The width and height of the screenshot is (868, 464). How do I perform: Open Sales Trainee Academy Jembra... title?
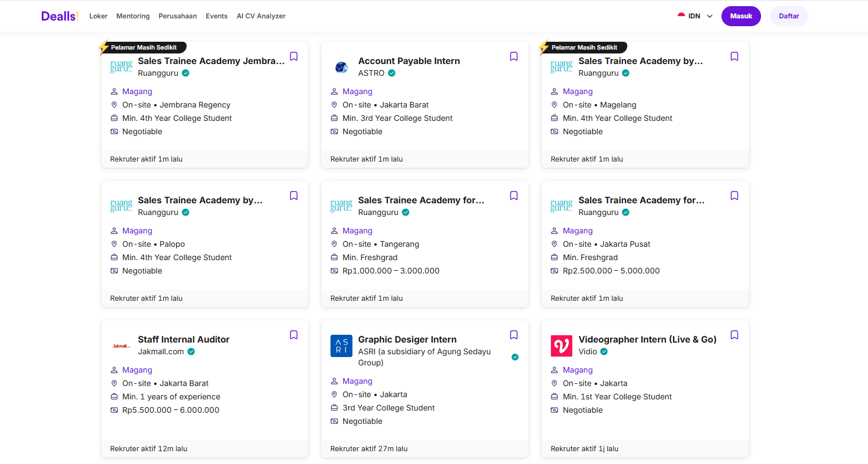tap(211, 61)
